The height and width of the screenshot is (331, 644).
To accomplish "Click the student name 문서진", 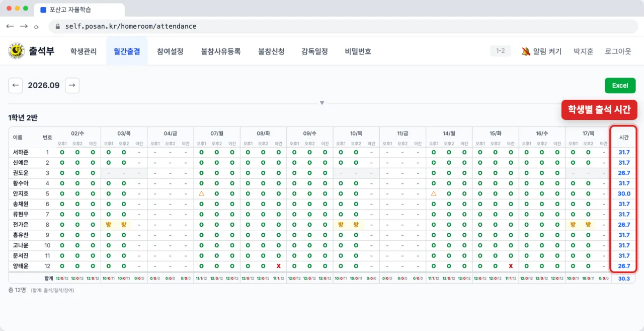I will coord(21,255).
